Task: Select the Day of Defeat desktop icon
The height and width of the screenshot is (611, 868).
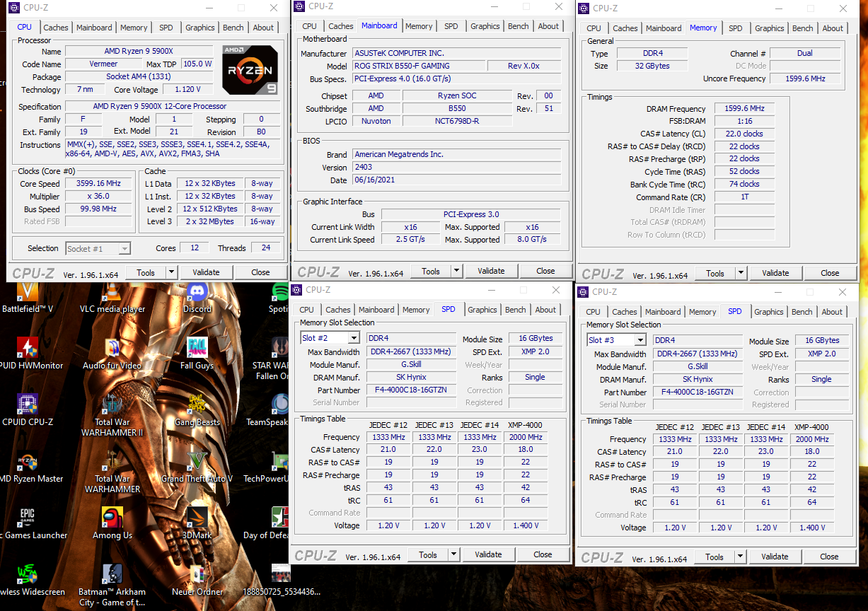Action: point(280,518)
